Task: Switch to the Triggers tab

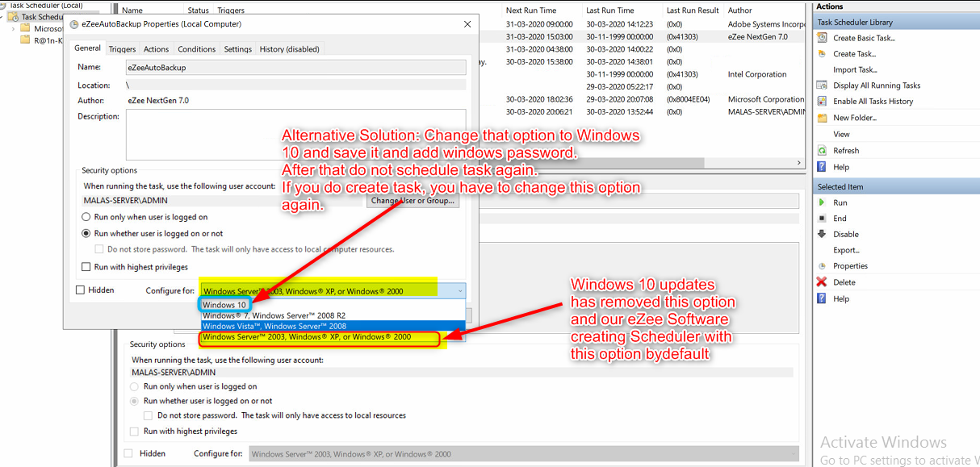Action: (x=123, y=49)
